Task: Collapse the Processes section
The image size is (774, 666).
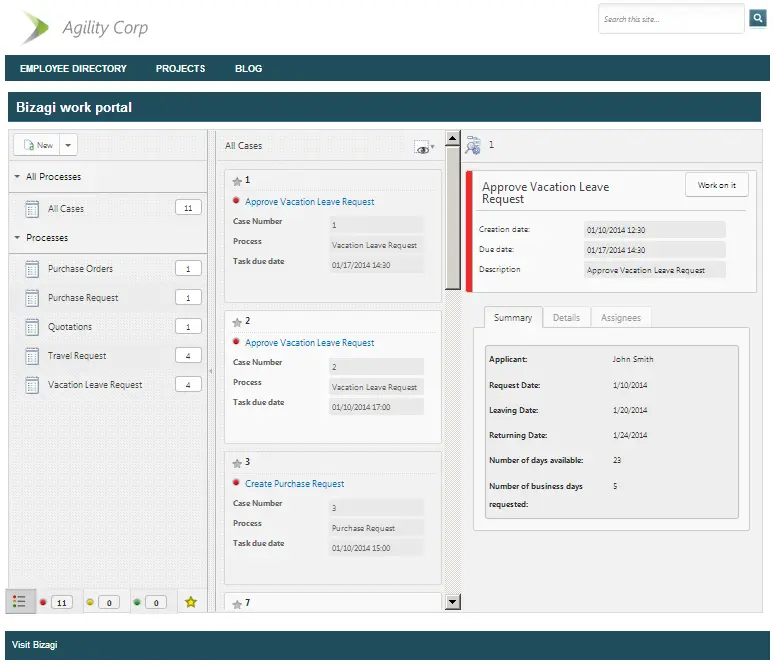Action: 17,237
